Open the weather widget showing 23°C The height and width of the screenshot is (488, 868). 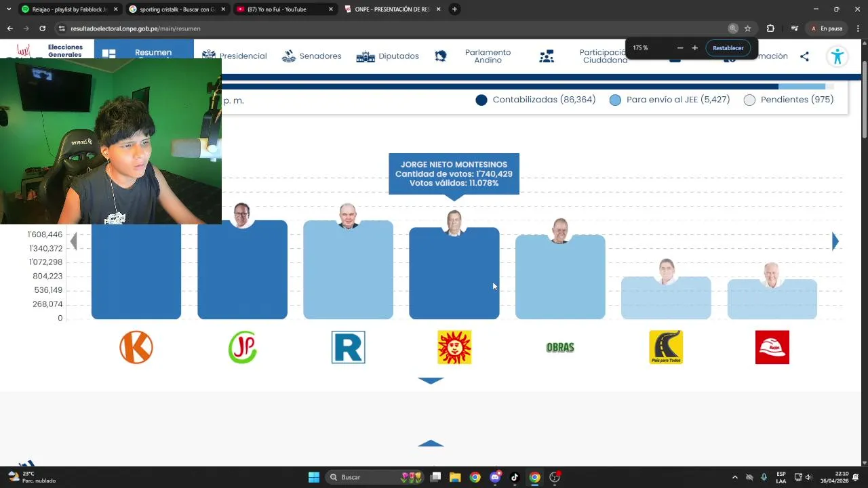[x=33, y=477]
